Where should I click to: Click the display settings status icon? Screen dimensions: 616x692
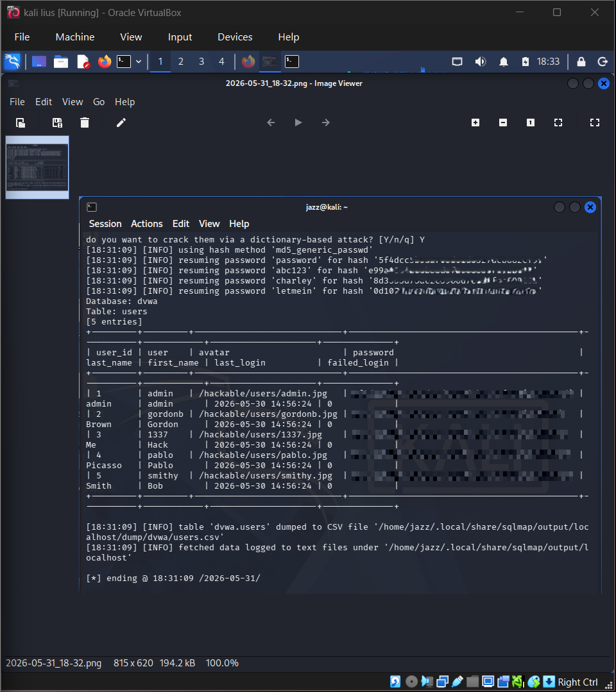(x=488, y=681)
